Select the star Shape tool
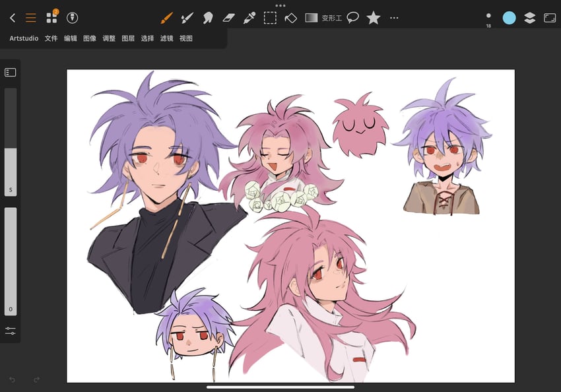Viewport: 561px width, 392px height. tap(374, 18)
